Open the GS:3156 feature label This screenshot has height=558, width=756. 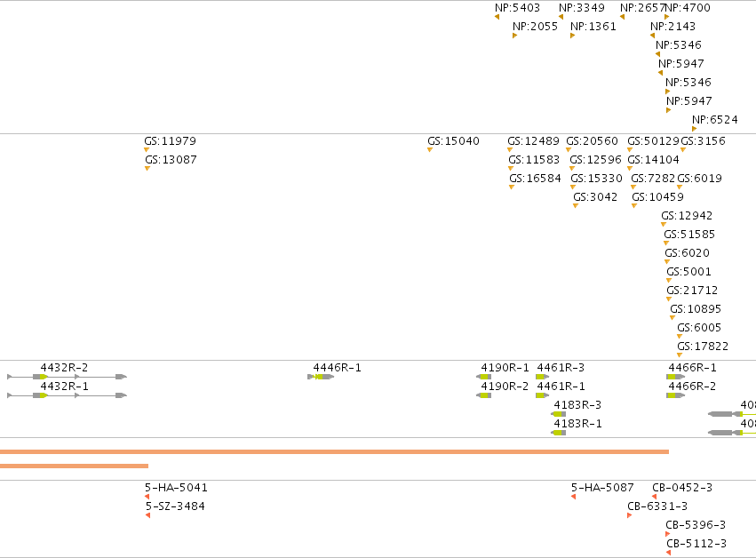[703, 140]
